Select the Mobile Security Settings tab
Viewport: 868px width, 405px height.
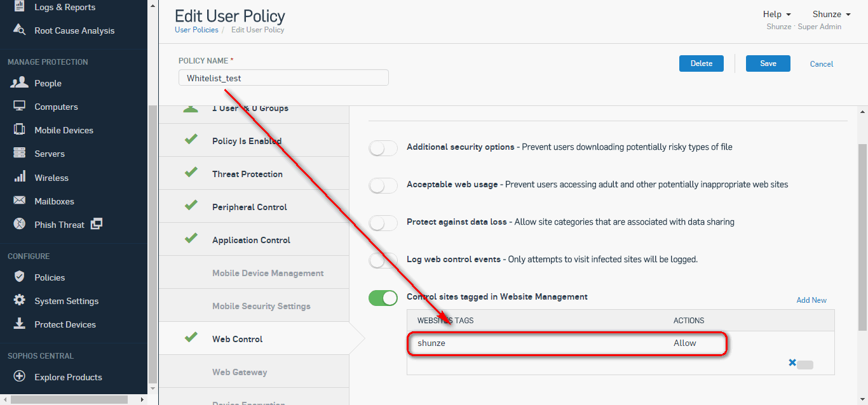coord(254,305)
